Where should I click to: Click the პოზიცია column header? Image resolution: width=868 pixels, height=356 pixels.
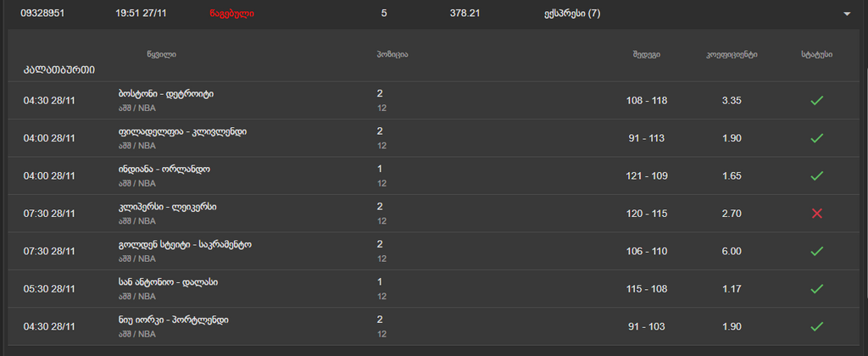pos(392,54)
